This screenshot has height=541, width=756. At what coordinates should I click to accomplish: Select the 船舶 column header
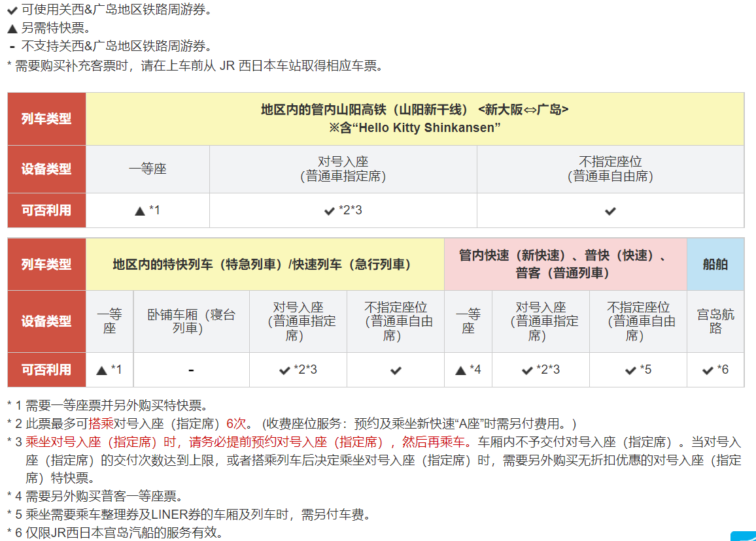[x=715, y=264]
